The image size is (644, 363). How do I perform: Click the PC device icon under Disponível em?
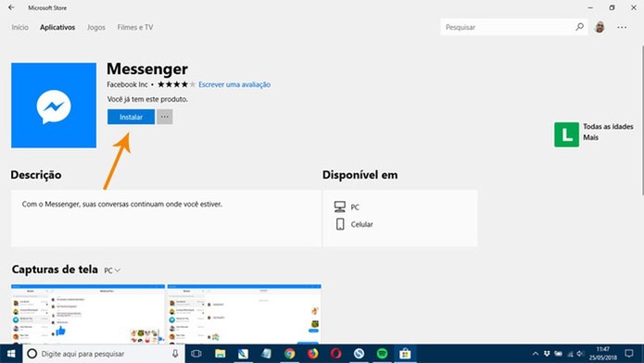point(340,207)
